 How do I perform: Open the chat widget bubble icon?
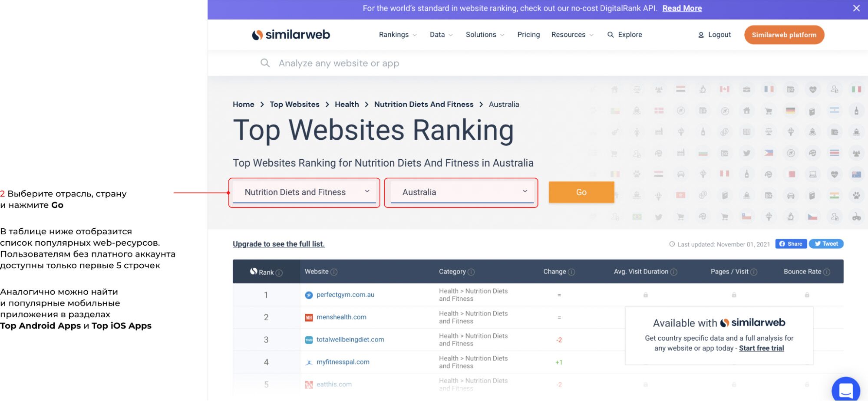(x=845, y=390)
